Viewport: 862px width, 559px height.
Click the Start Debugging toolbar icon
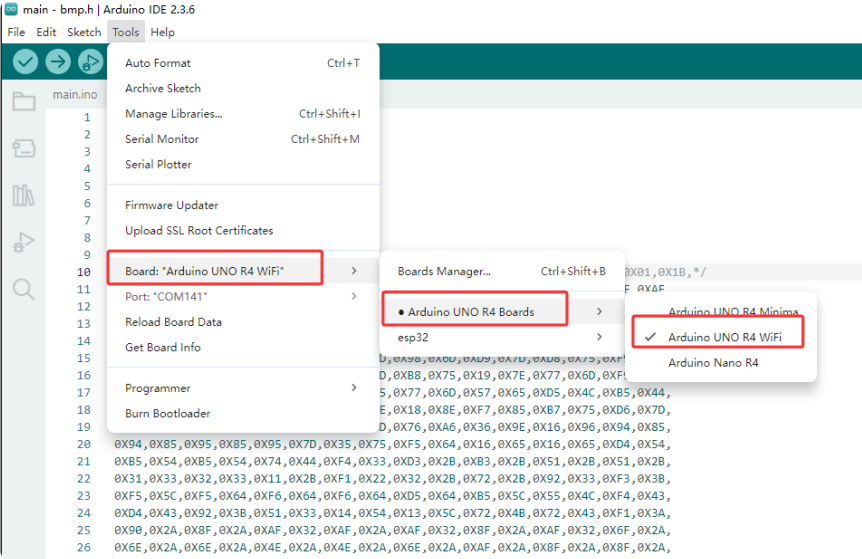click(91, 62)
